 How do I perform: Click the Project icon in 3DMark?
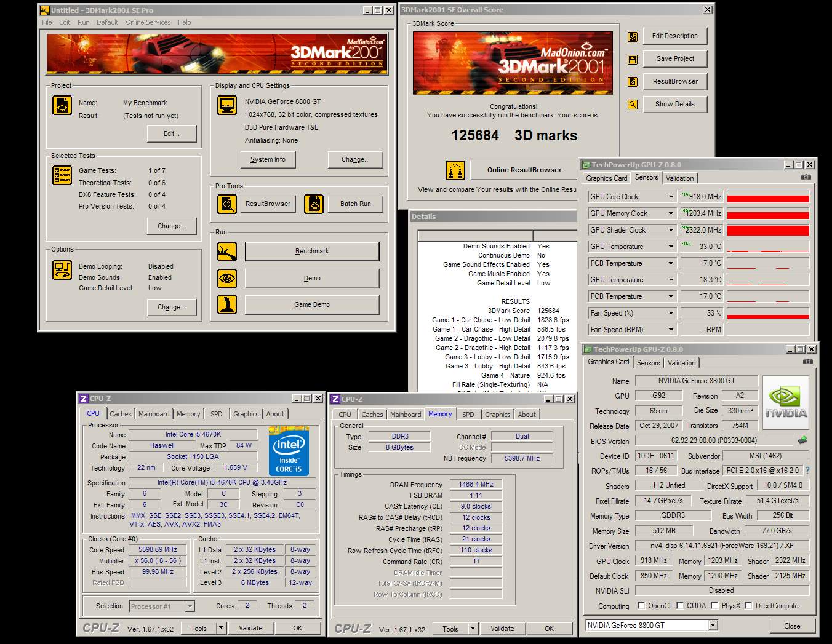62,105
